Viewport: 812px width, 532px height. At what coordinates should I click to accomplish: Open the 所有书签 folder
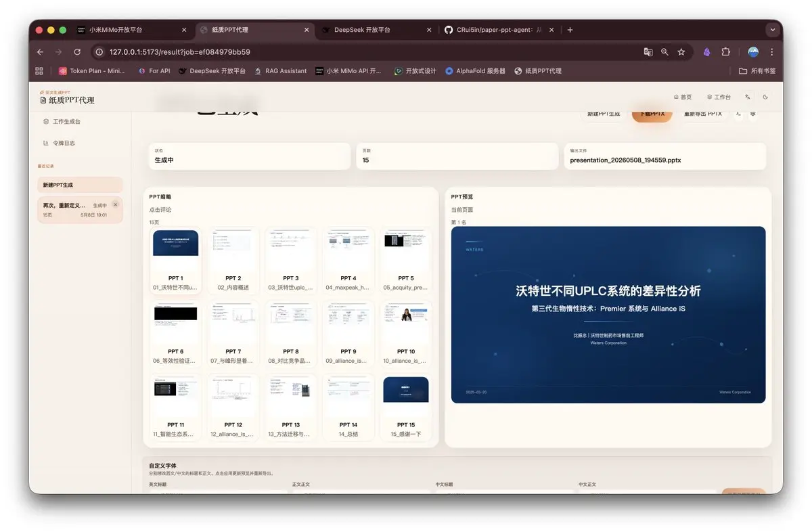[x=757, y=70]
